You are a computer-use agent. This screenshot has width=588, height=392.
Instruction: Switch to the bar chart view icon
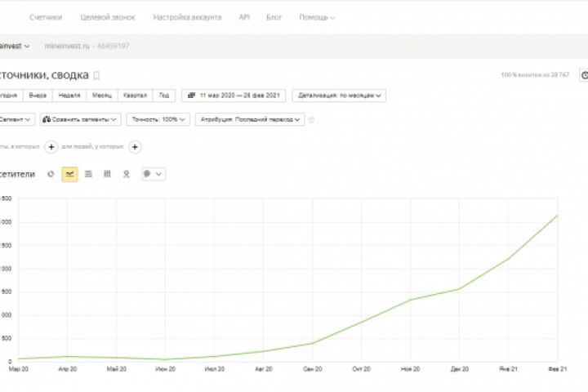coord(107,174)
